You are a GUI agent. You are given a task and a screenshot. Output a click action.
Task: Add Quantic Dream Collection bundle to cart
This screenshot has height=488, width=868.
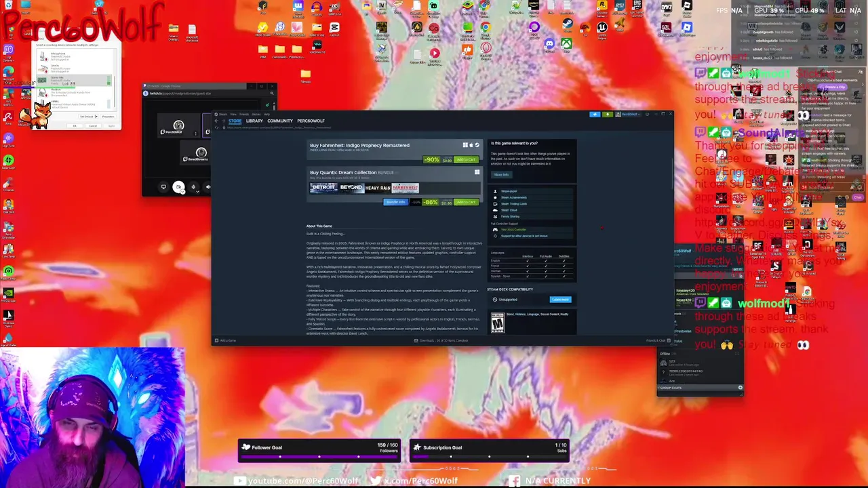[467, 202]
